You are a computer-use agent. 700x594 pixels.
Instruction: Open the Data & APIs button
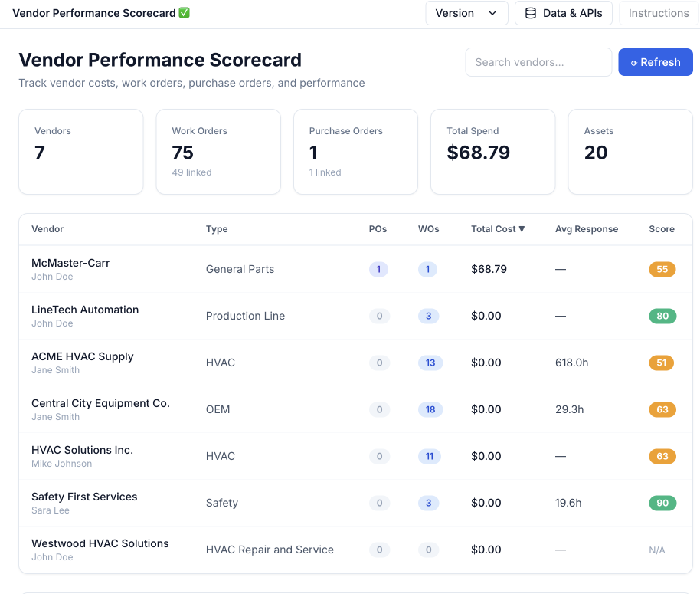tap(563, 13)
